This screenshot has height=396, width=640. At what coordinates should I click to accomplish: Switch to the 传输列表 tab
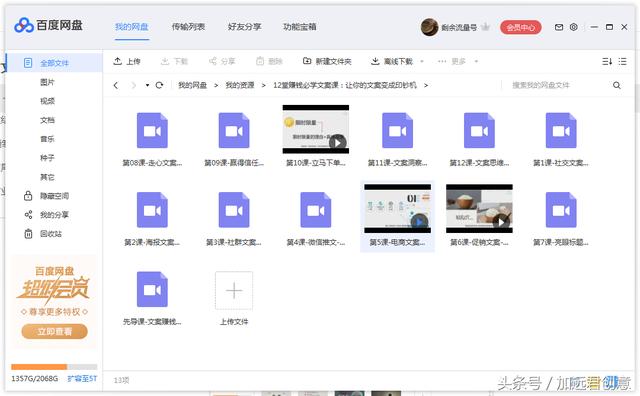click(188, 27)
